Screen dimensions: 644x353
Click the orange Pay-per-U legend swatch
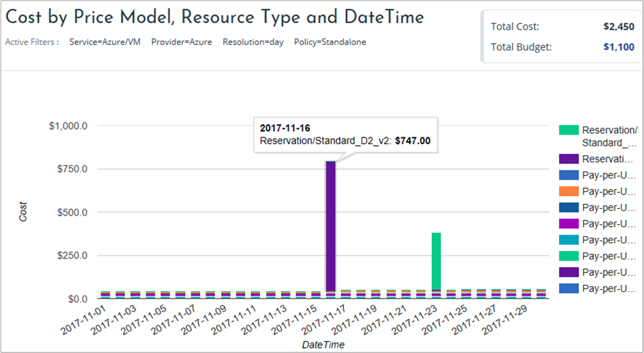(568, 191)
